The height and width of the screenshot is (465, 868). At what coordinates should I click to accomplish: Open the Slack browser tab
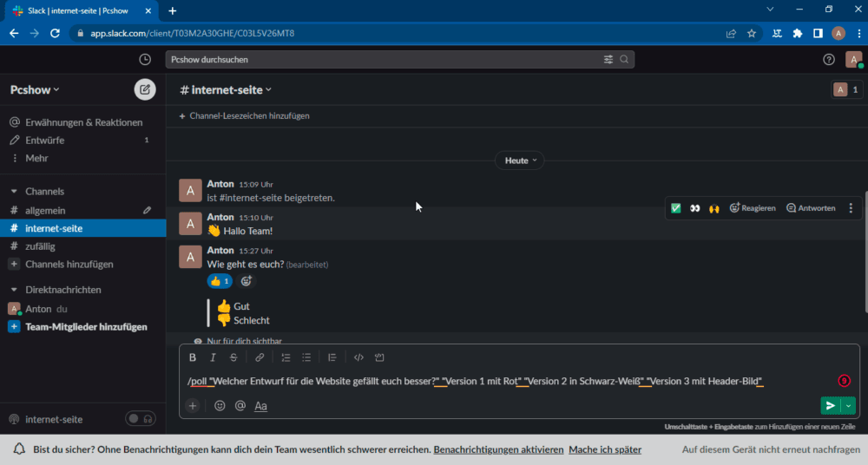(x=82, y=10)
